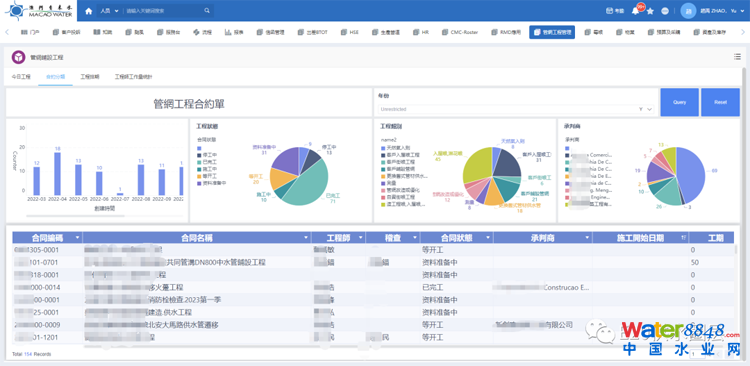Image resolution: width=750 pixels, height=366 pixels.
Task: Open favorites with the star icon
Action: point(650,11)
